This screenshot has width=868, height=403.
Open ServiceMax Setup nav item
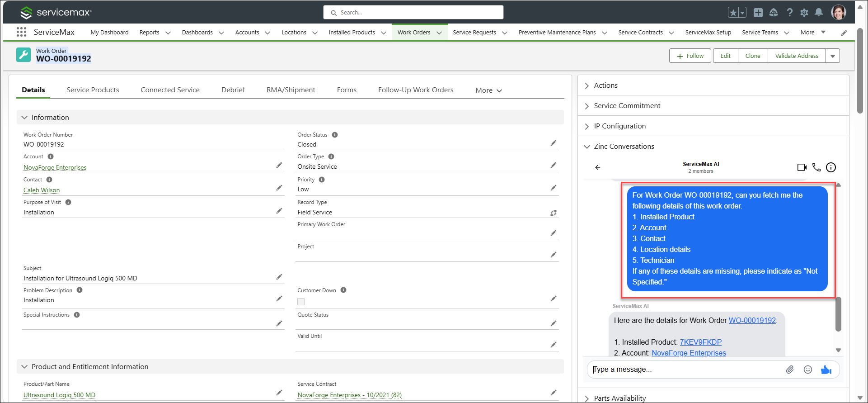click(x=708, y=33)
